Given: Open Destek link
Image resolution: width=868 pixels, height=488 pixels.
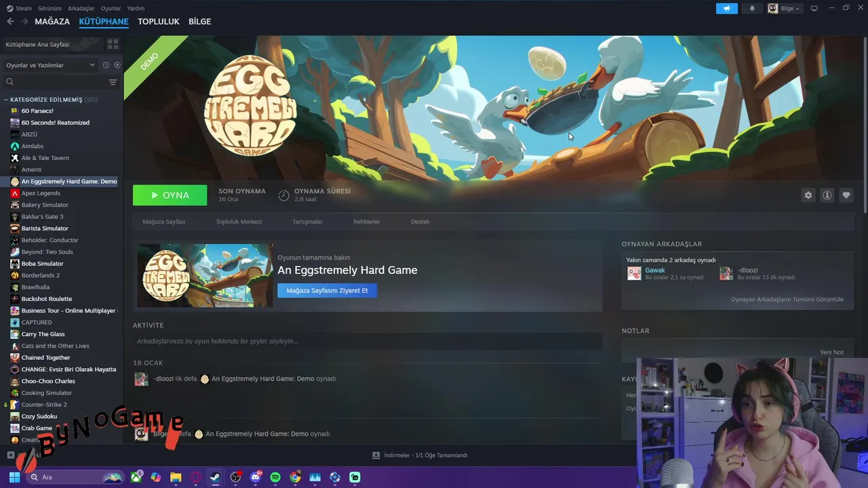Looking at the screenshot, I should pyautogui.click(x=420, y=222).
